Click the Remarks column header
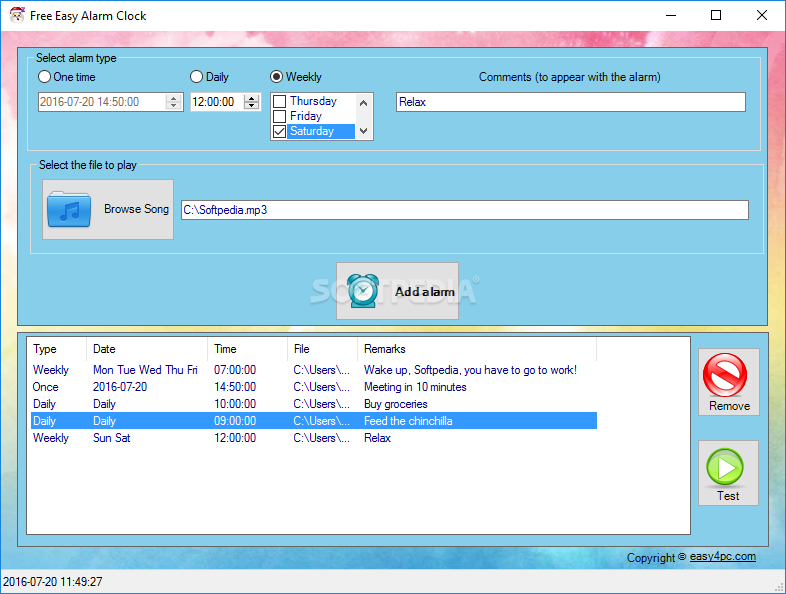The height and width of the screenshot is (594, 786). tap(477, 349)
